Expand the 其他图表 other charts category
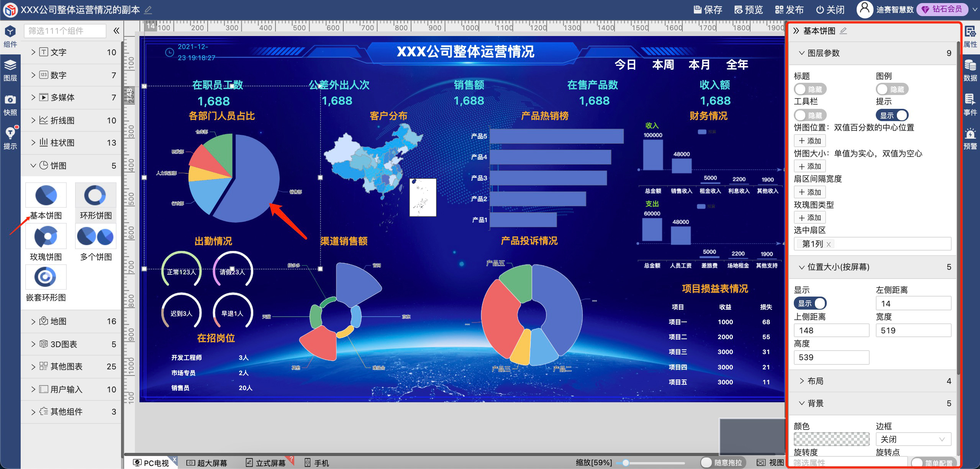Screen dimensions: 980x469 (x=71, y=366)
